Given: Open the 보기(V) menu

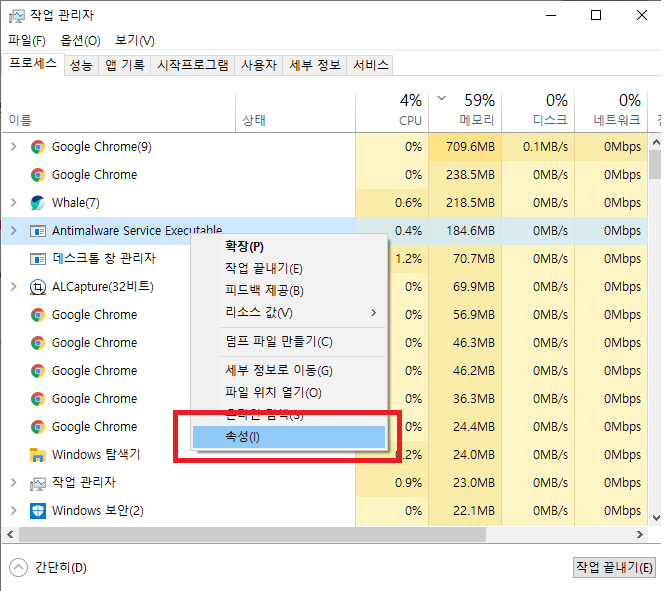Looking at the screenshot, I should 135,41.
